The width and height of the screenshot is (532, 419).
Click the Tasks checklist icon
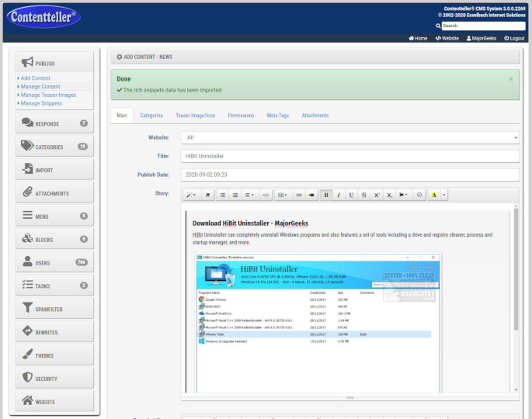click(27, 285)
